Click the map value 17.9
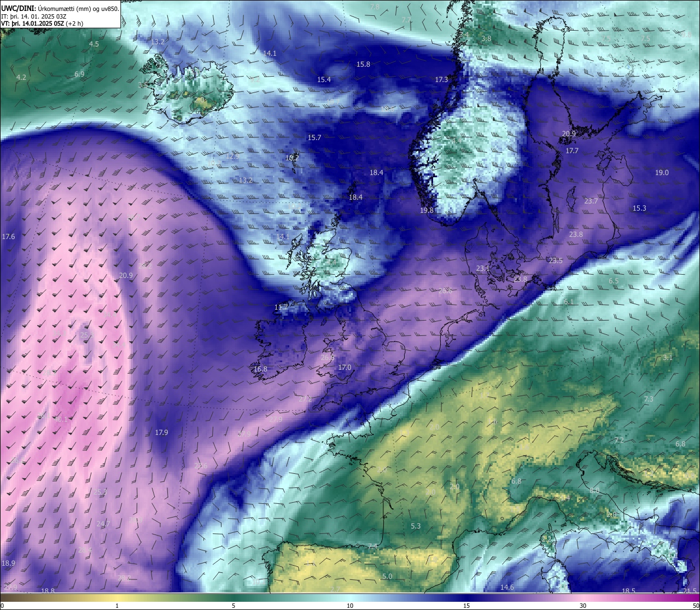700x610 pixels. coord(161,432)
